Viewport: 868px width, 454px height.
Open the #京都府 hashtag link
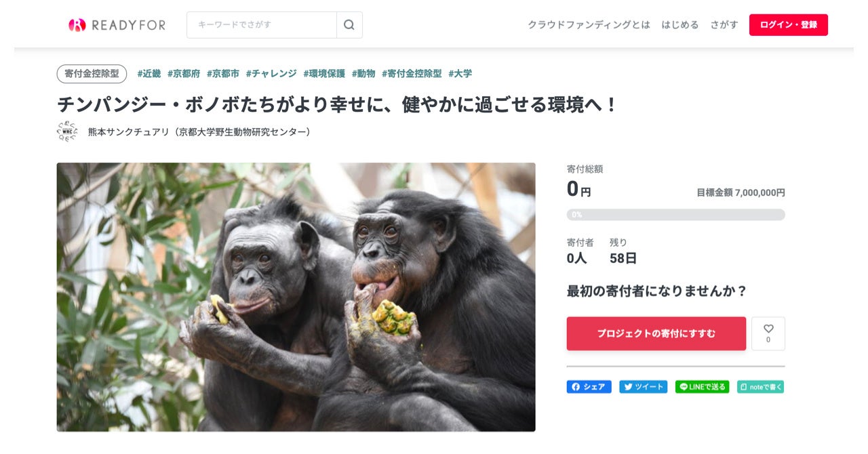(x=184, y=74)
